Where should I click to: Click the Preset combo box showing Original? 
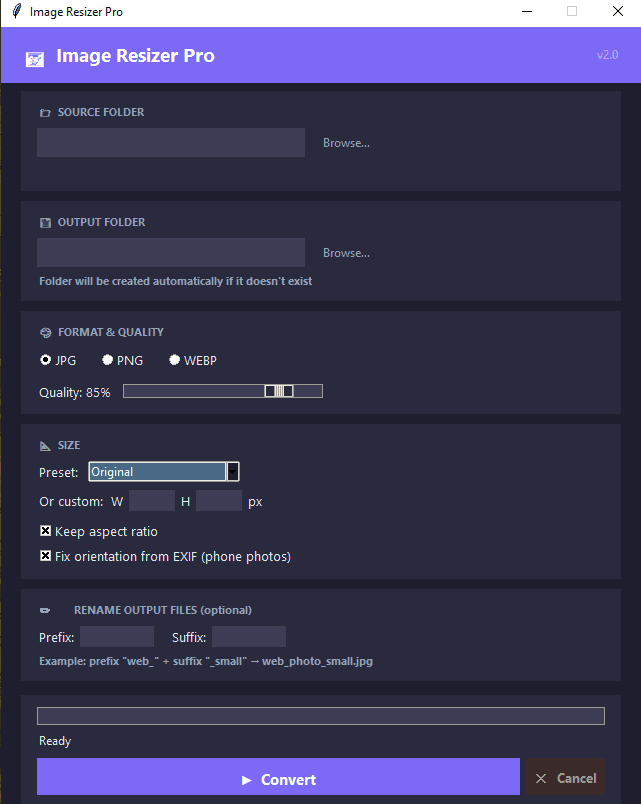(x=164, y=472)
